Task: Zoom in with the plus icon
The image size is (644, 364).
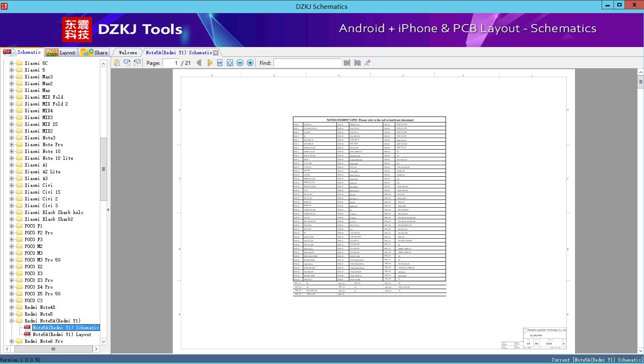Action: (250, 63)
